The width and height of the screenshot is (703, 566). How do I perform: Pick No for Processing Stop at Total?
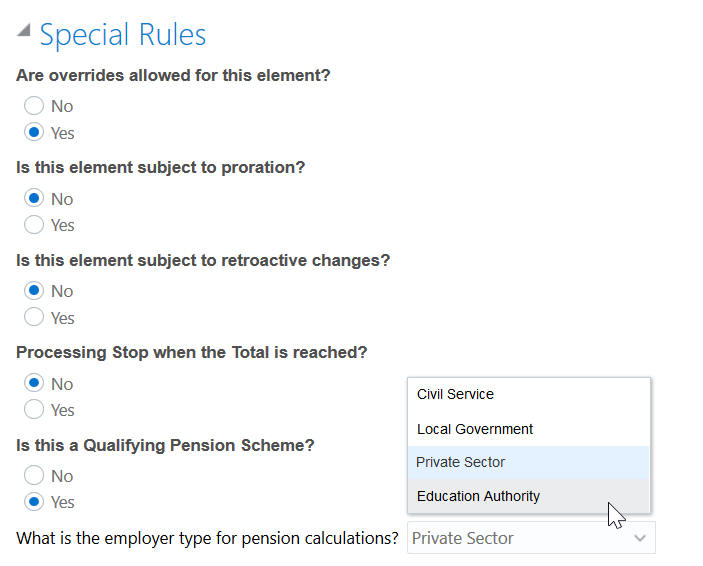tap(34, 384)
